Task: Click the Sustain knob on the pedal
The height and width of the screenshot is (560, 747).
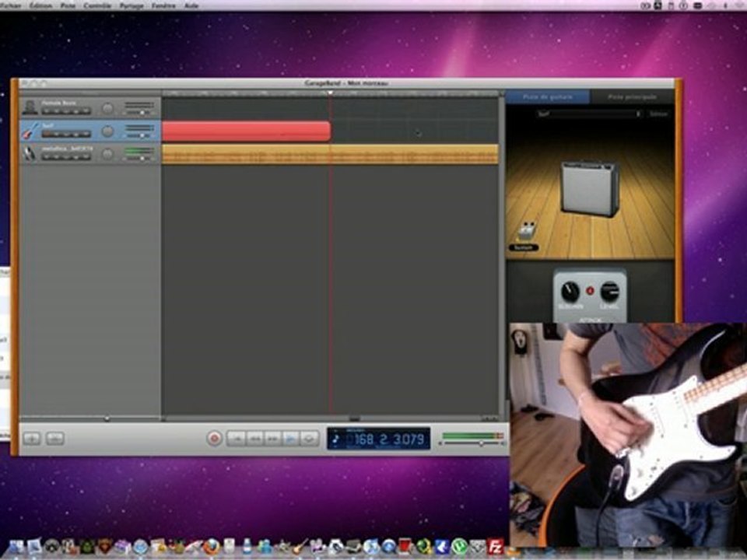Action: (570, 292)
